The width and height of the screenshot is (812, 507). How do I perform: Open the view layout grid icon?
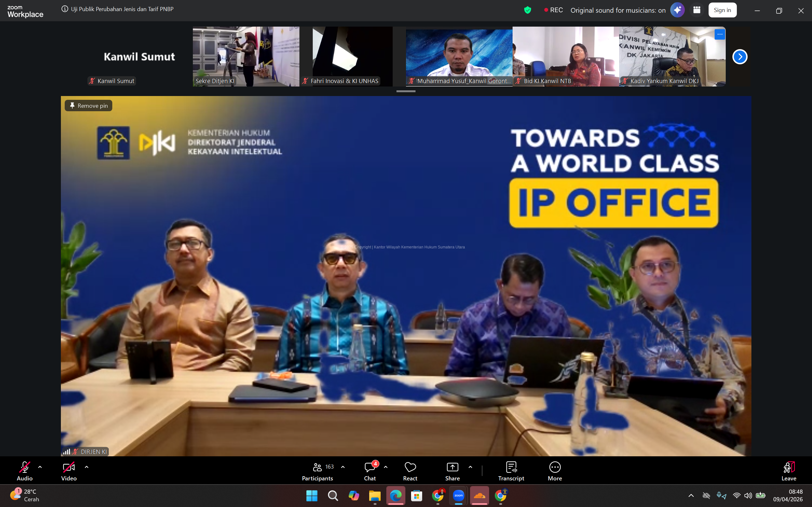tap(697, 10)
